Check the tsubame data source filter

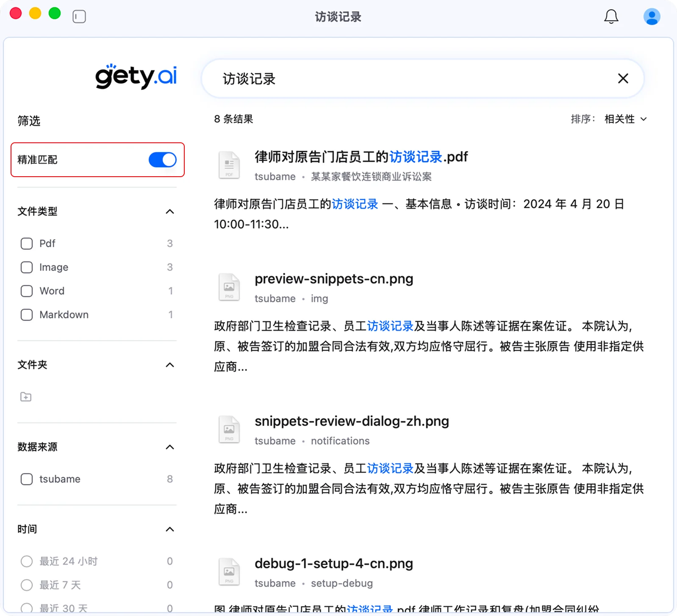coord(27,479)
